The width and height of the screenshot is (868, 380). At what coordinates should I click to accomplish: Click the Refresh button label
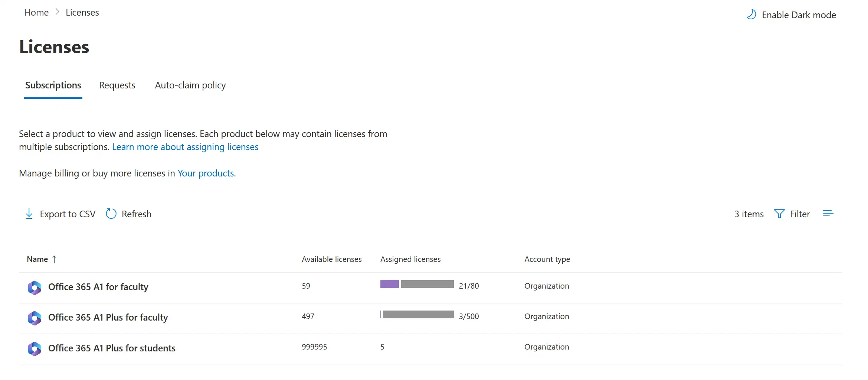click(x=137, y=214)
